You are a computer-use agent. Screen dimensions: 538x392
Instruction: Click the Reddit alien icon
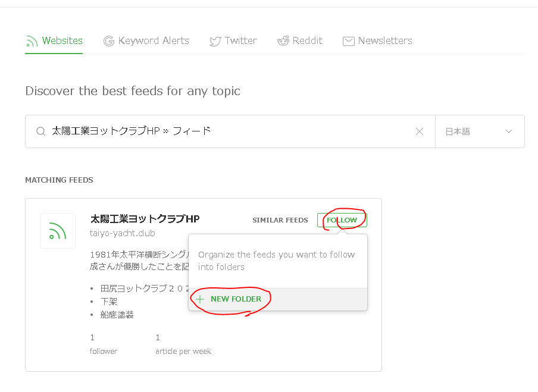(283, 41)
